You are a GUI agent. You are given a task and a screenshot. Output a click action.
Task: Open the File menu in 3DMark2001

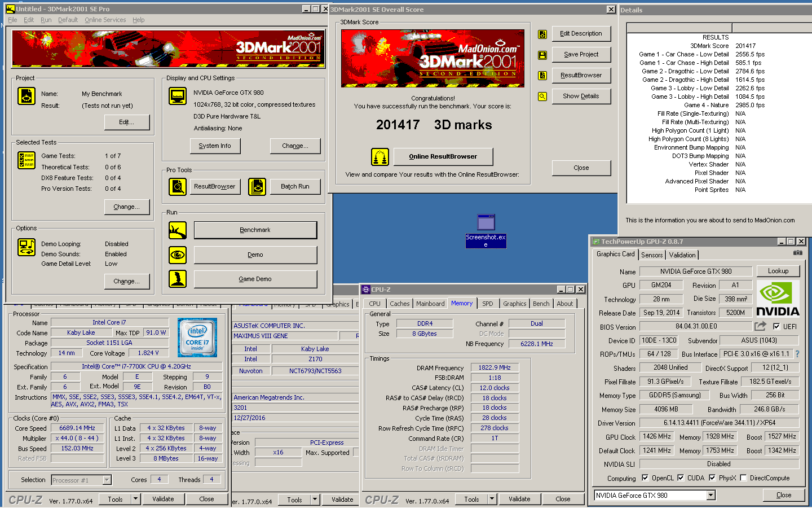coord(12,20)
